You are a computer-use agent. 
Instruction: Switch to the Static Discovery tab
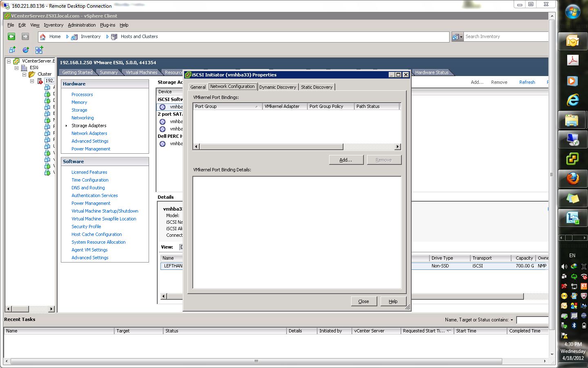point(317,87)
